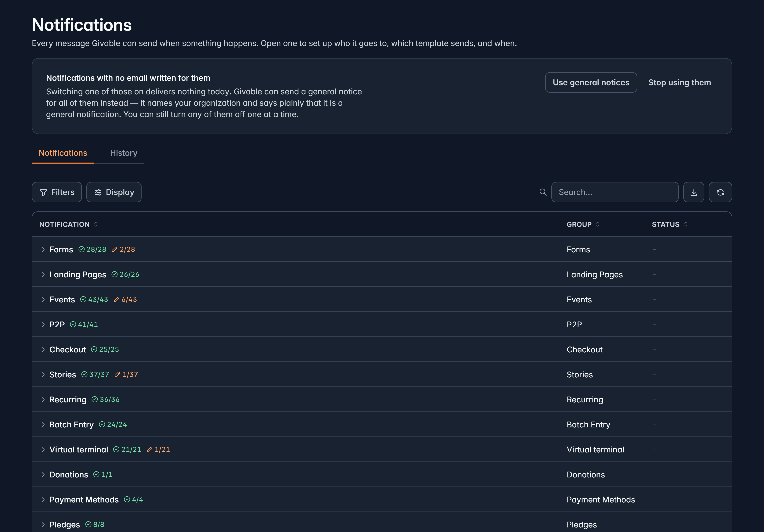Click the Landing Pages group cell
This screenshot has height=532, width=764.
coord(595,275)
